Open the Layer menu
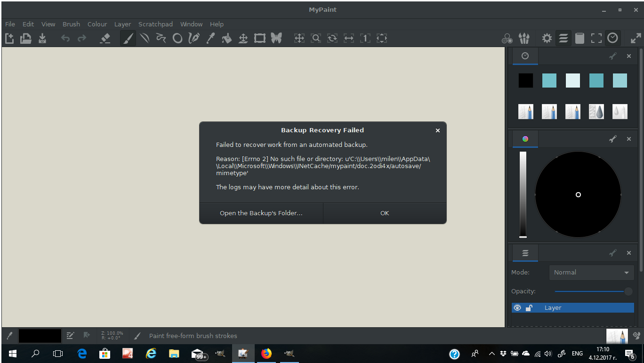 pos(122,24)
